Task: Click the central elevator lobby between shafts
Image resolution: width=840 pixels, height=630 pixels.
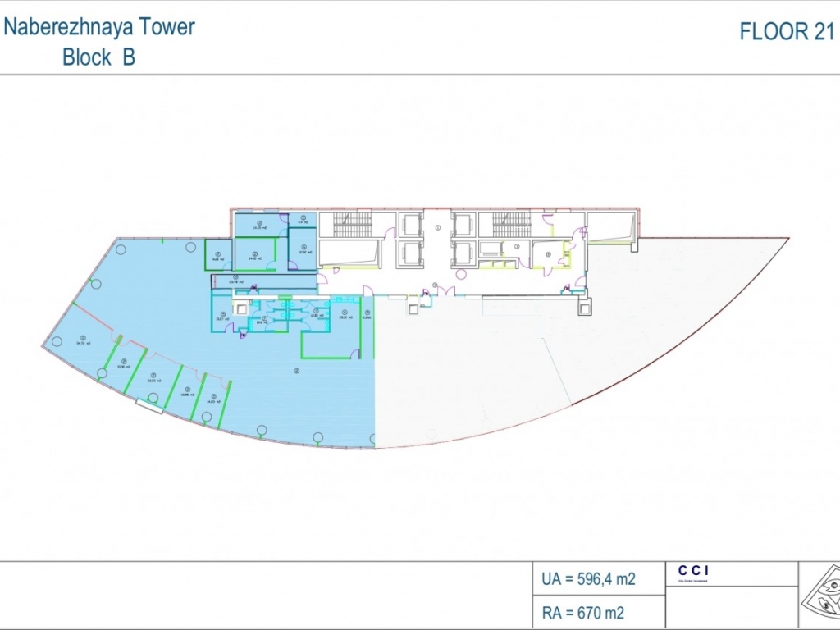Action: (438, 240)
